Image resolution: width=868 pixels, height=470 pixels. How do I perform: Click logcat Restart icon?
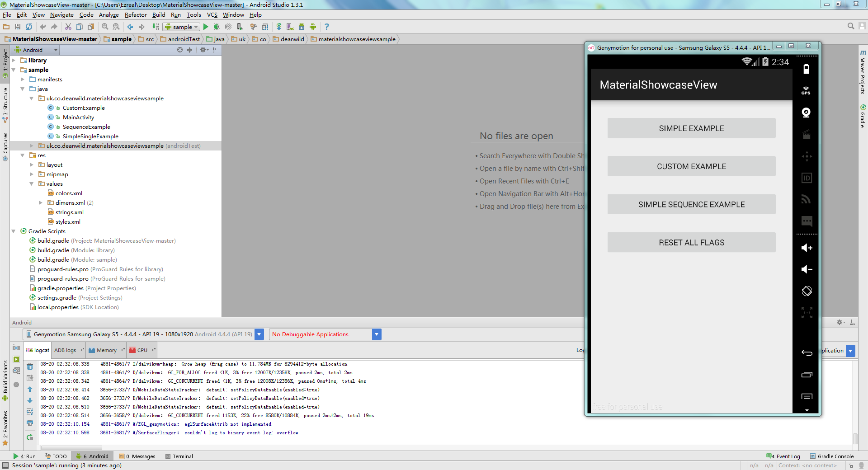click(30, 437)
